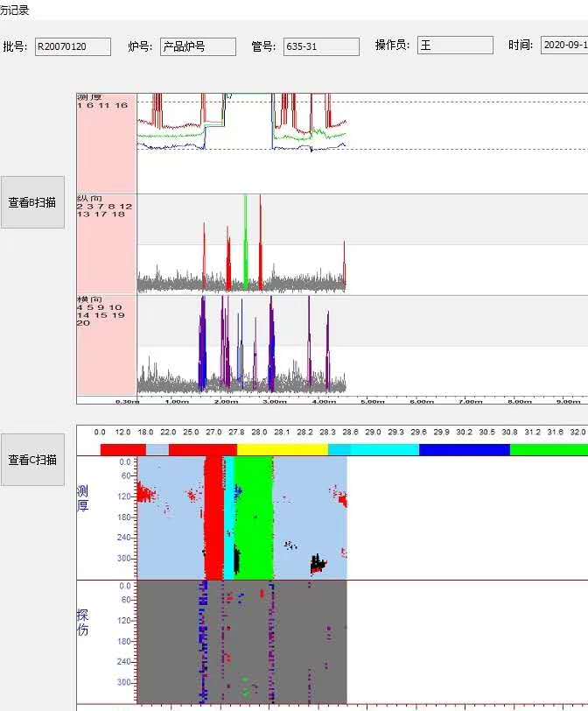Select the 炉号 input field
The height and width of the screenshot is (711, 588).
[x=198, y=46]
